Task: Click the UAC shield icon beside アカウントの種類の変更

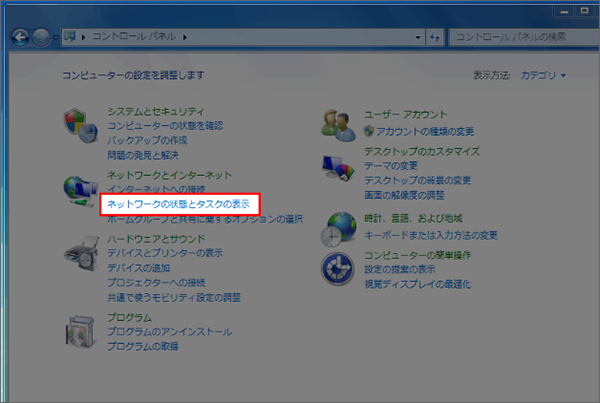Action: click(369, 131)
